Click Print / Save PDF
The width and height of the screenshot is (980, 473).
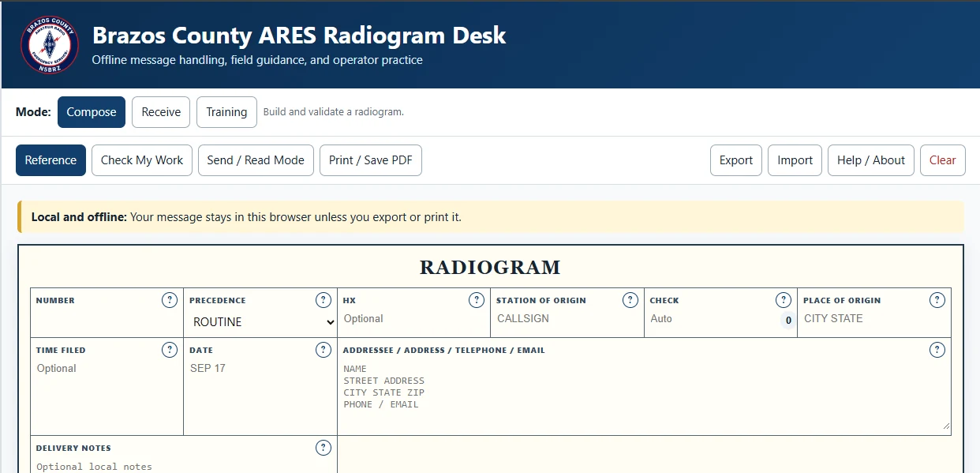tap(371, 160)
